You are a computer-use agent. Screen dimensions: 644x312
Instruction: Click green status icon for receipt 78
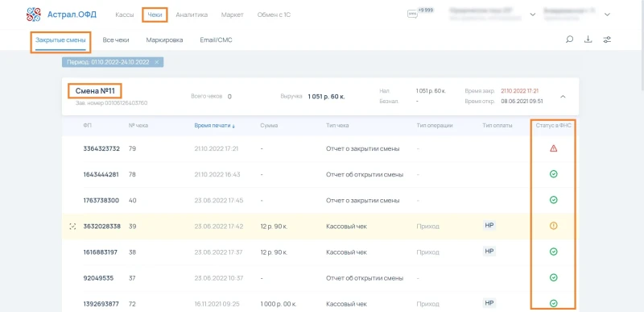(553, 174)
